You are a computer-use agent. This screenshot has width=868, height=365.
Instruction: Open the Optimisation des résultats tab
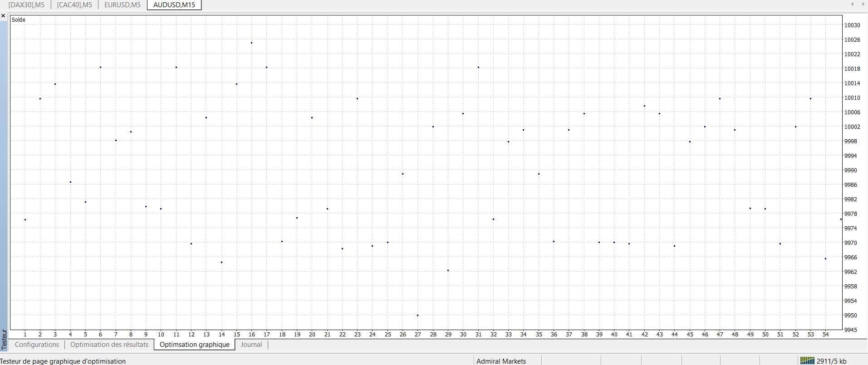(109, 345)
